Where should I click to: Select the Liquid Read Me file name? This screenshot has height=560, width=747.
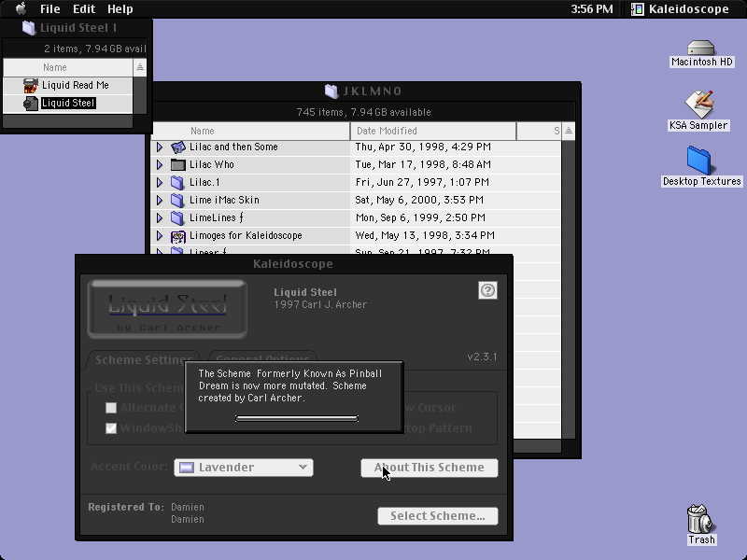76,85
